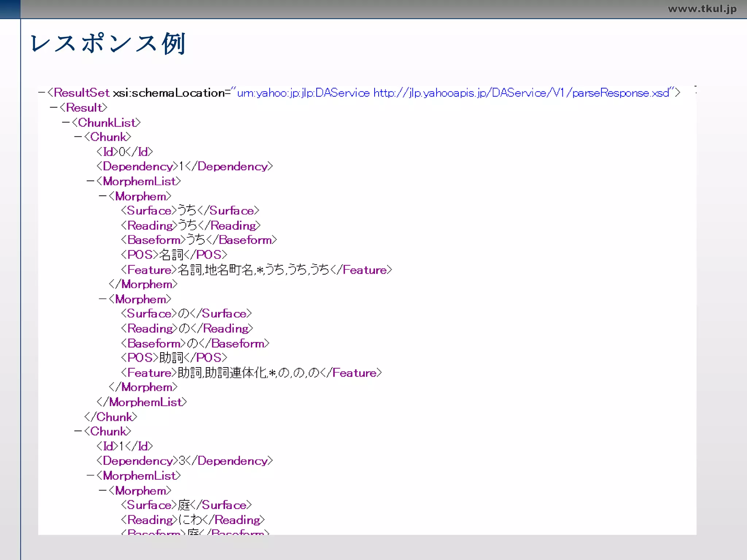This screenshot has width=747, height=560.
Task: Select the Baseform の line
Action: click(195, 343)
